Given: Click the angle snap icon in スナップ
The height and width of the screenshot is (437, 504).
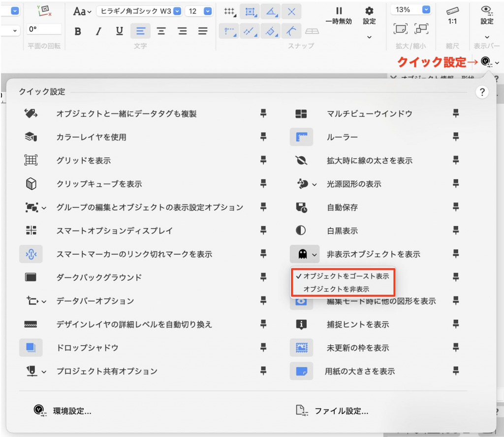Looking at the screenshot, I should pyautogui.click(x=271, y=12).
